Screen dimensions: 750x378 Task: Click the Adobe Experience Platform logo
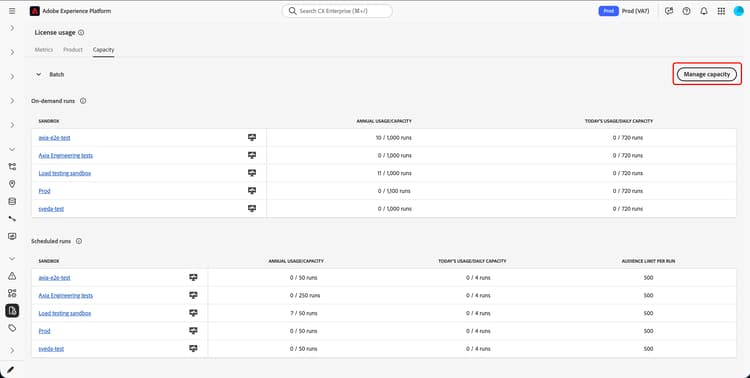coord(34,11)
